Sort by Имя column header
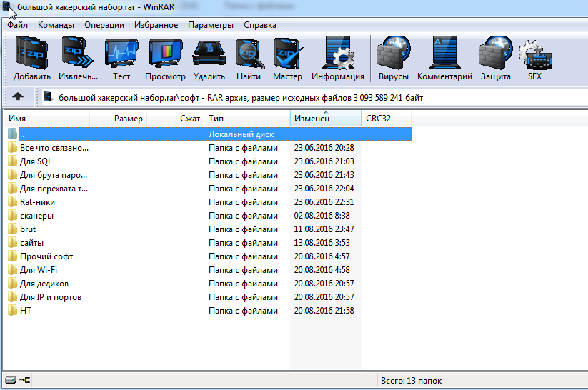The width and height of the screenshot is (588, 390). (x=47, y=119)
